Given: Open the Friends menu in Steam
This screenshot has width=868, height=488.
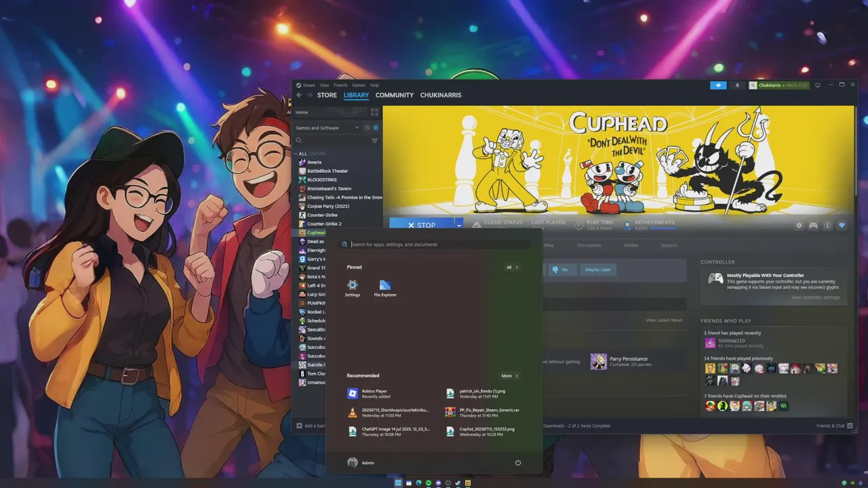Looking at the screenshot, I should tap(340, 85).
